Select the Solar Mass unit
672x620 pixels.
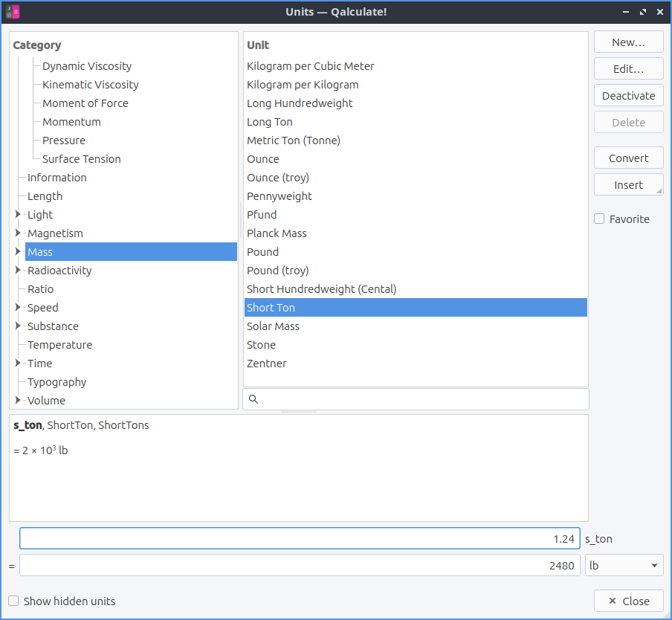pyautogui.click(x=273, y=326)
